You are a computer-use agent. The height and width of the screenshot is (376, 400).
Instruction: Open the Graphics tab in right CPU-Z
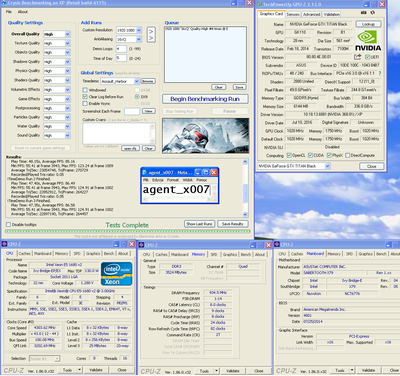coord(366,254)
